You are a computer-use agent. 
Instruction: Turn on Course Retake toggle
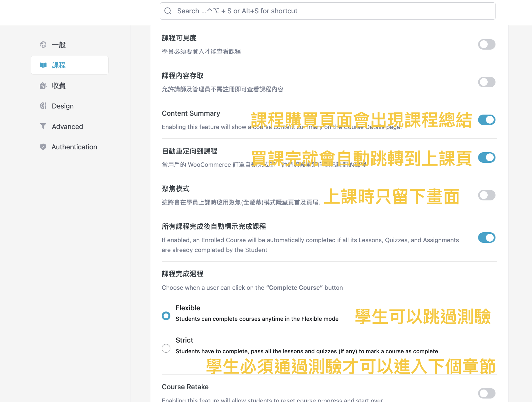[x=487, y=393]
